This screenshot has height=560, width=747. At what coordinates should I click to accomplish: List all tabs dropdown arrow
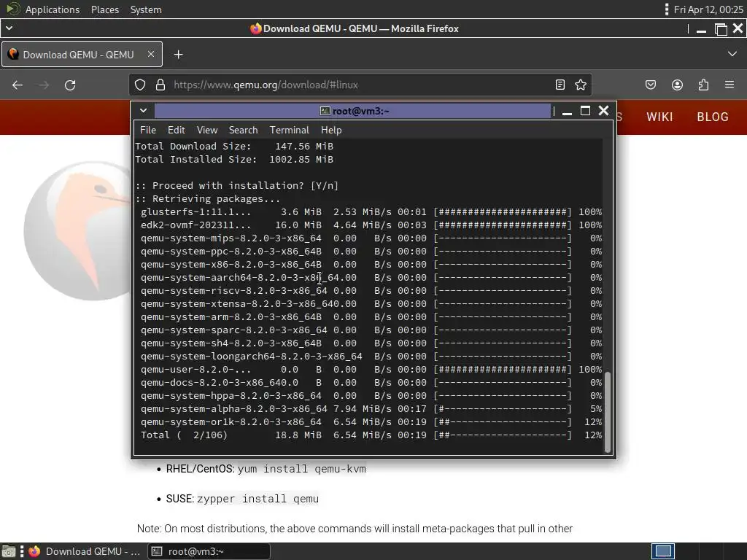click(732, 54)
